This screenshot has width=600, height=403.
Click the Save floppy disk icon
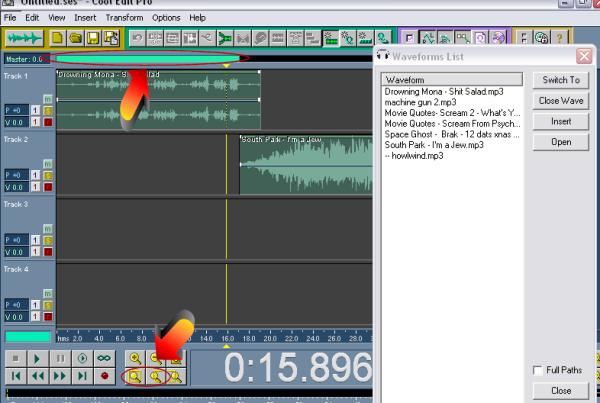pos(93,38)
